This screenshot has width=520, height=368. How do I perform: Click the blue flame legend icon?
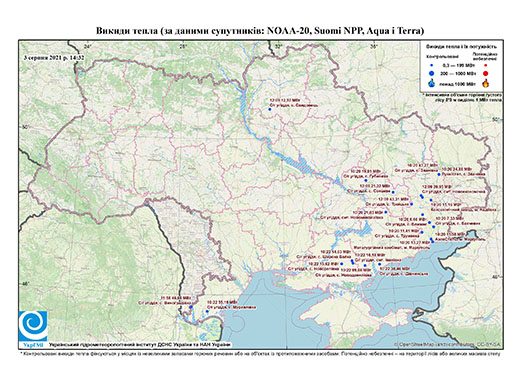pyautogui.click(x=432, y=84)
